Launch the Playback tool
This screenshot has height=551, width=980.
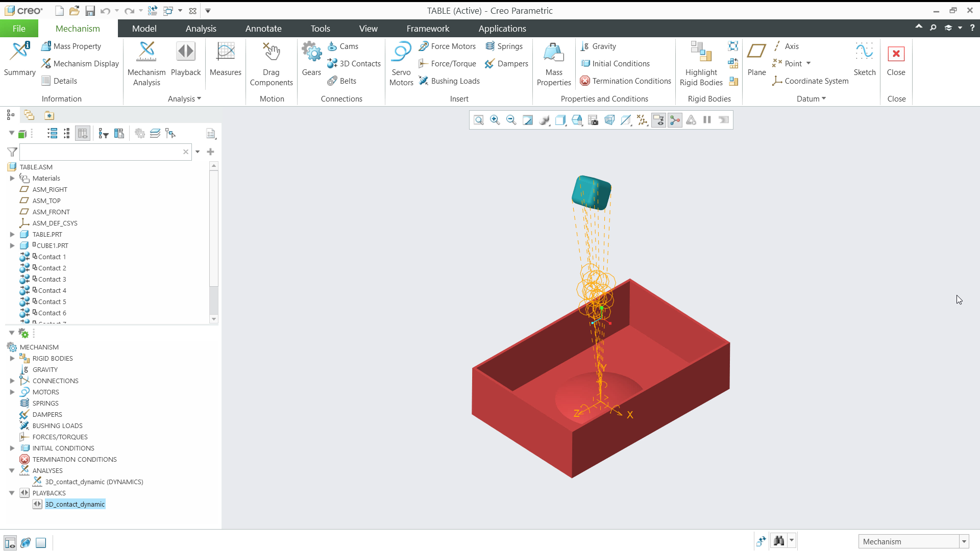pyautogui.click(x=186, y=59)
